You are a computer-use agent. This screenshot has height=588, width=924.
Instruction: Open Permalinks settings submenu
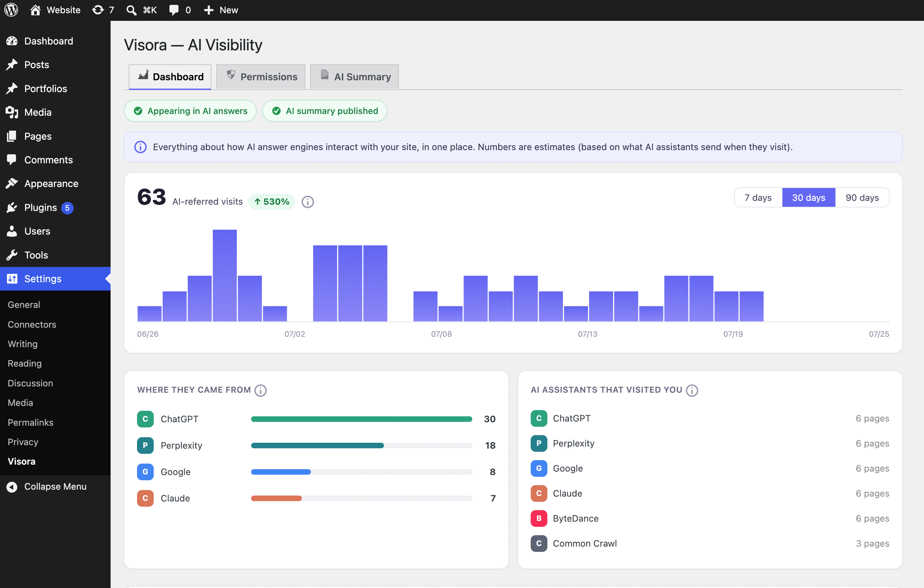pyautogui.click(x=31, y=422)
